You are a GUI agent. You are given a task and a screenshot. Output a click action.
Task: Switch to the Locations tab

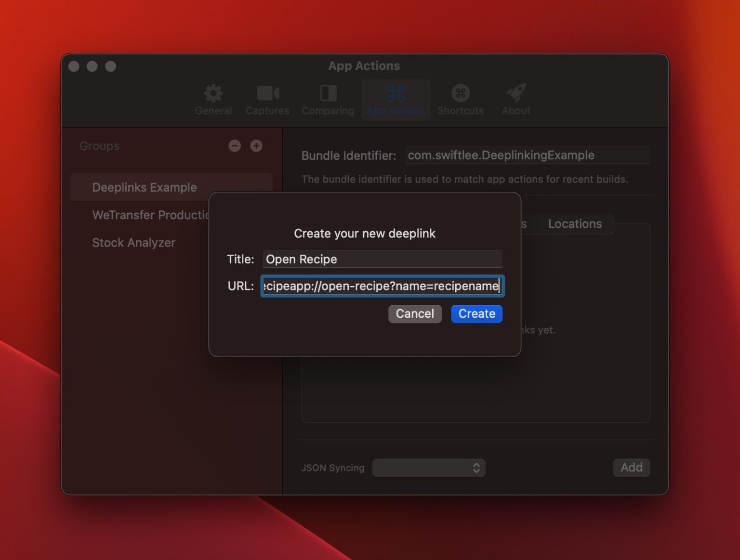(575, 224)
